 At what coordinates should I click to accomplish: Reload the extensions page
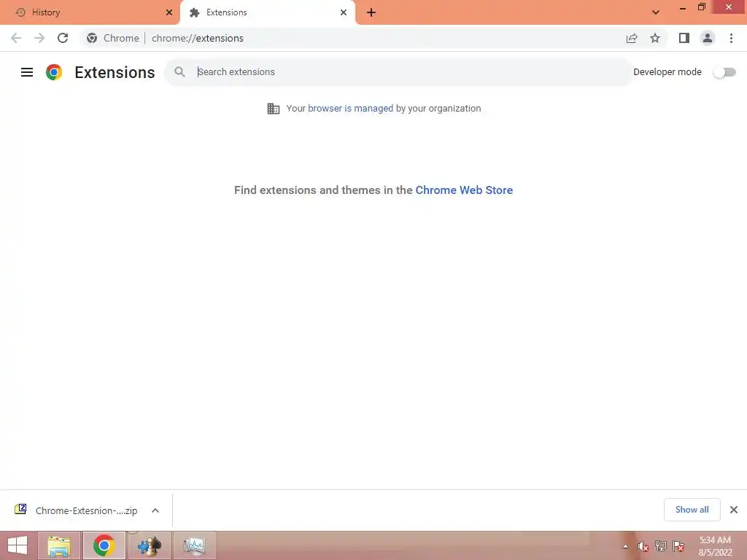click(x=63, y=38)
